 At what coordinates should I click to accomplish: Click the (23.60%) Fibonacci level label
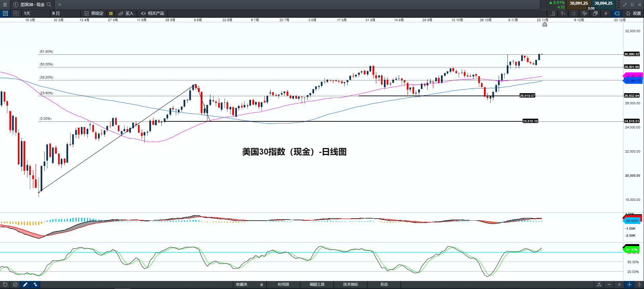click(46, 93)
